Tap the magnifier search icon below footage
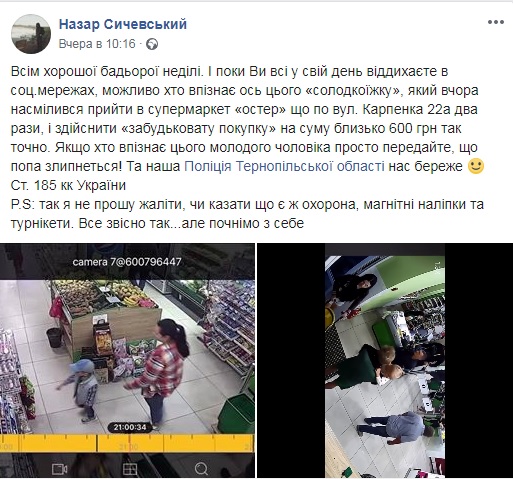The width and height of the screenshot is (513, 479). 201,469
